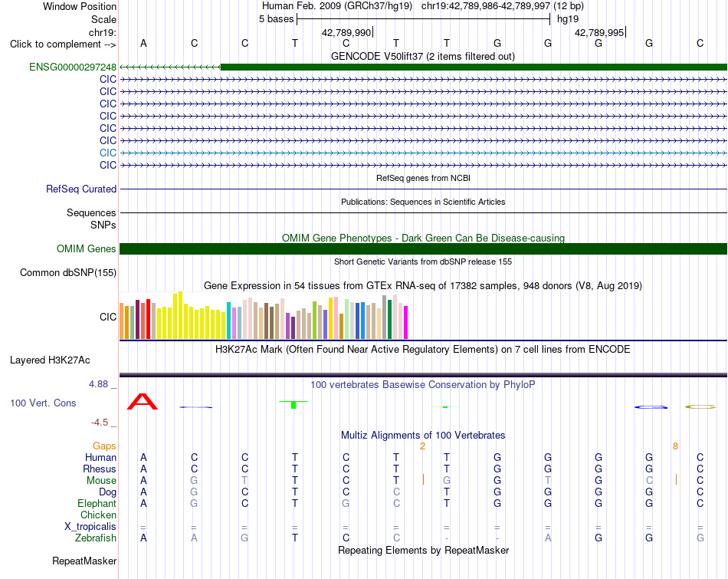This screenshot has height=579, width=728.
Task: Open Common dbSNP(155) track settings label
Action: pos(68,273)
